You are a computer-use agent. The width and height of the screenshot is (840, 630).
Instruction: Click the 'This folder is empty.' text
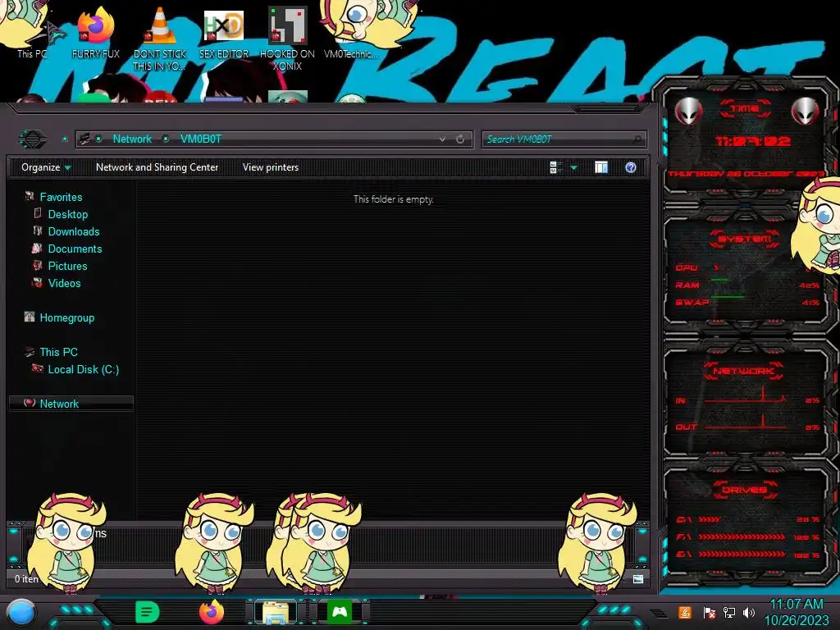click(x=393, y=199)
